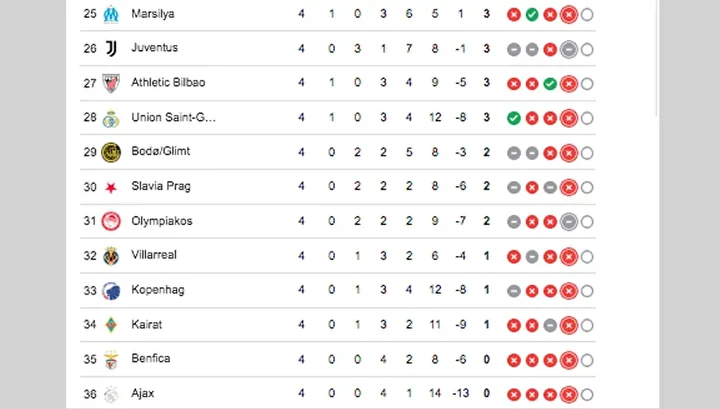720x409 pixels.
Task: Open the Villarreal team name link
Action: [x=154, y=255]
